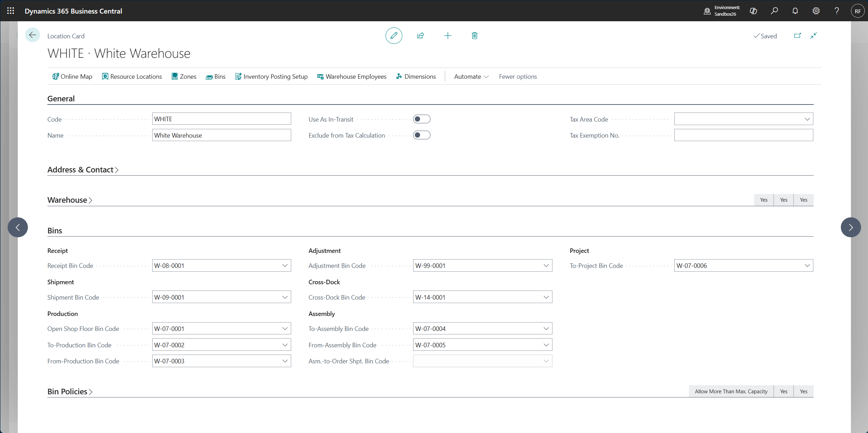
Task: Expand the Address & Contact section
Action: tap(83, 170)
